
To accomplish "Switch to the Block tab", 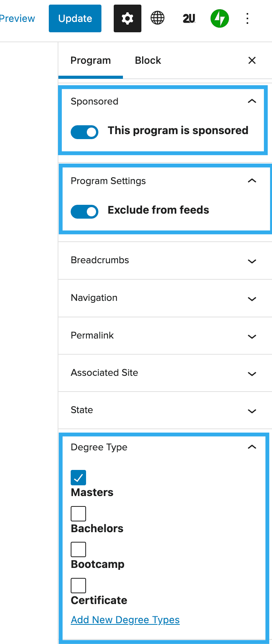I will pos(148,60).
